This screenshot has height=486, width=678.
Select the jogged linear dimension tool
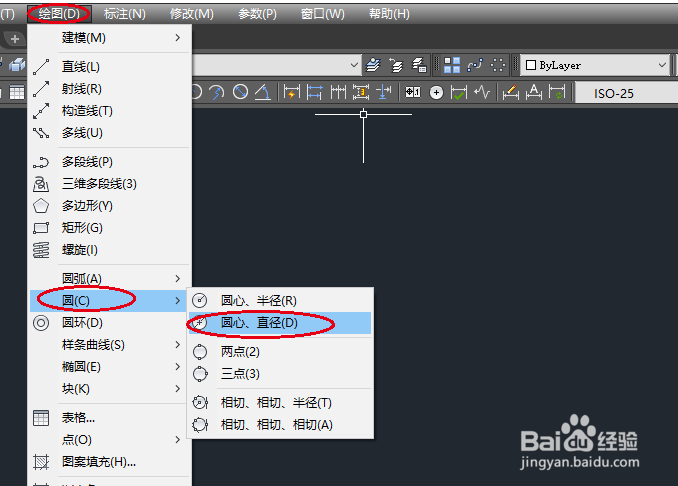tap(482, 92)
